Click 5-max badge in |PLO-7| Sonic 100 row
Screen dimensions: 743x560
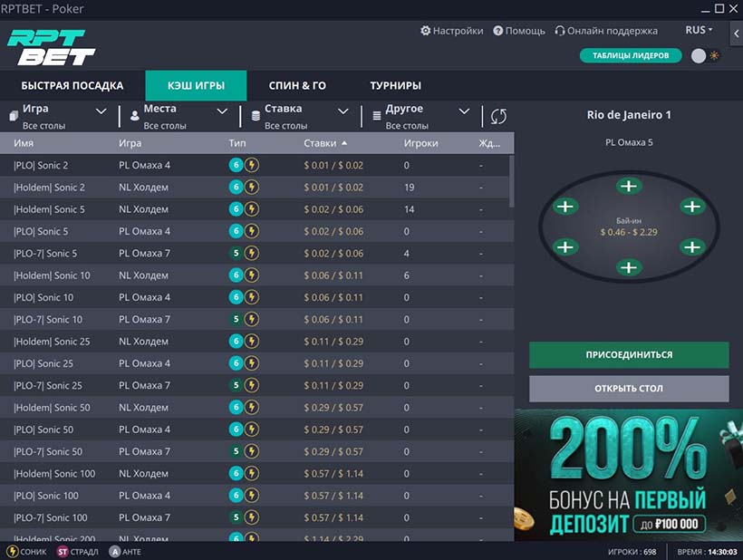pyautogui.click(x=236, y=517)
